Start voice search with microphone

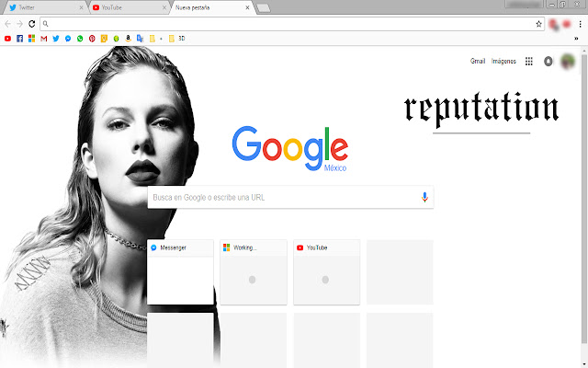coord(424,197)
